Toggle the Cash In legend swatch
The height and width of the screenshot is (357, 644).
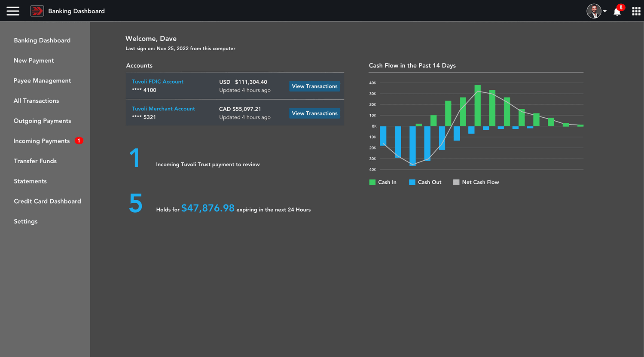point(372,182)
